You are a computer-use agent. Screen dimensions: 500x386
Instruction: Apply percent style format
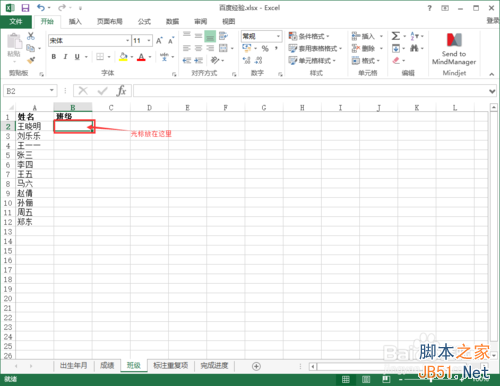tap(265, 49)
